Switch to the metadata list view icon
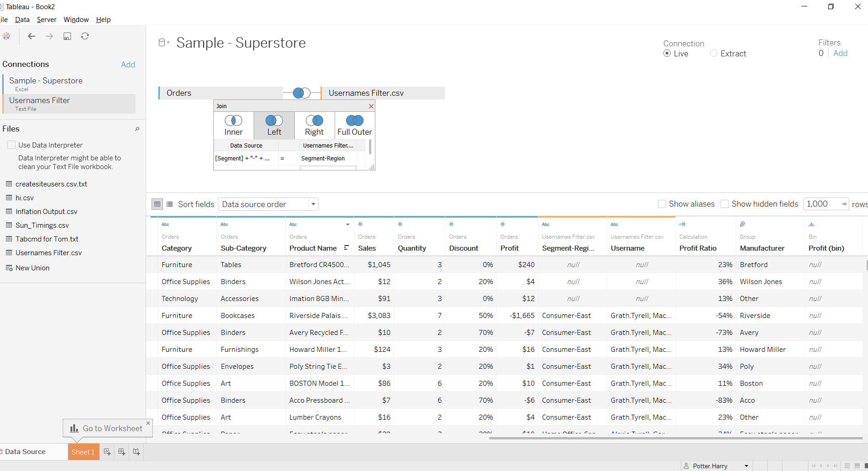868x471 pixels. click(170, 204)
